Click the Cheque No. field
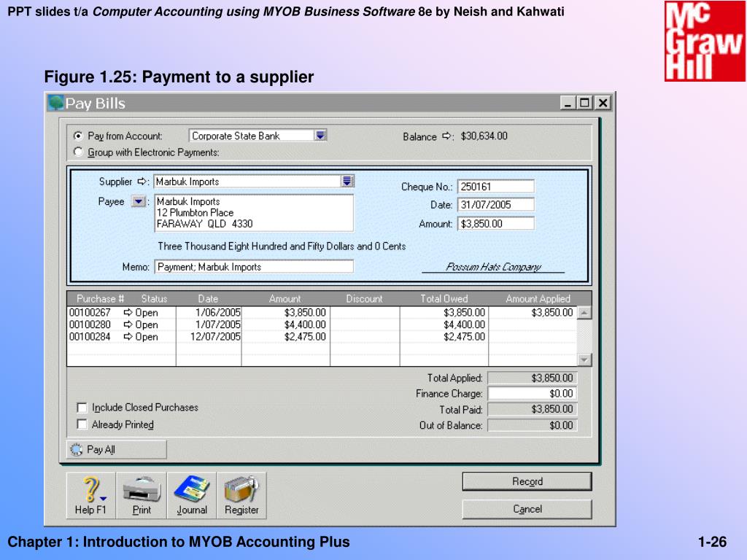Image resolution: width=747 pixels, height=560 pixels. coord(496,187)
